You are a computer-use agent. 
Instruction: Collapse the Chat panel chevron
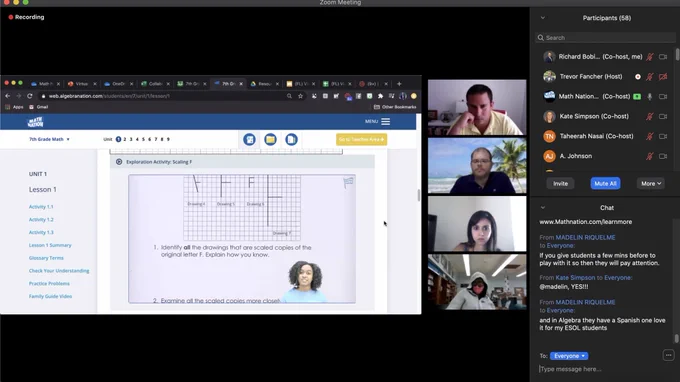pos(543,208)
